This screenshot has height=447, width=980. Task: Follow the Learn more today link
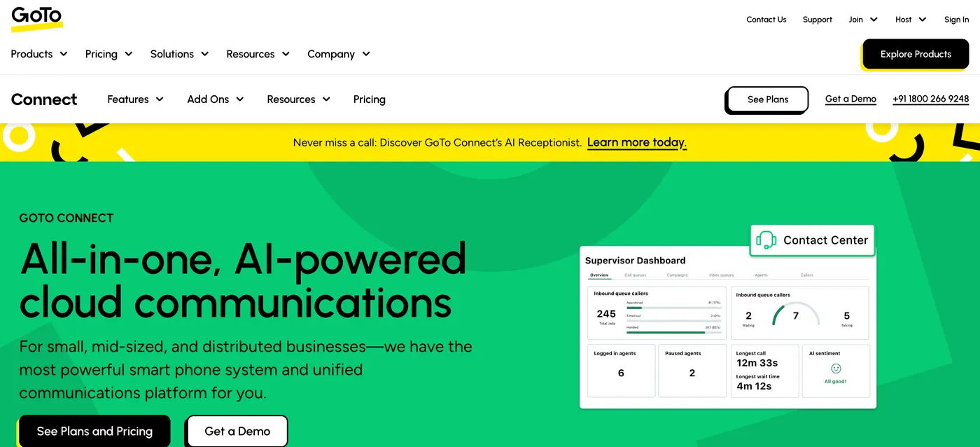[637, 142]
